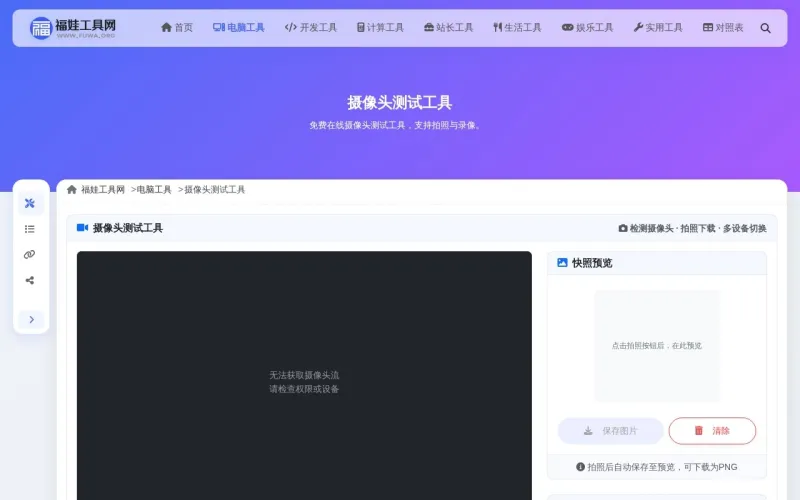This screenshot has width=800, height=500.
Task: Click the text 检测摄像头 · 拍照下载 · 多设备切换
Action: (x=698, y=228)
